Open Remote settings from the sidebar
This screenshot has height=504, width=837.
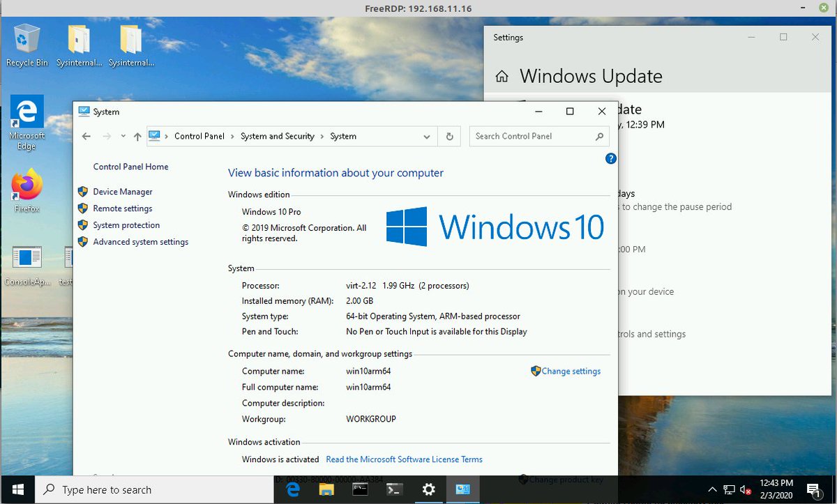pos(123,208)
